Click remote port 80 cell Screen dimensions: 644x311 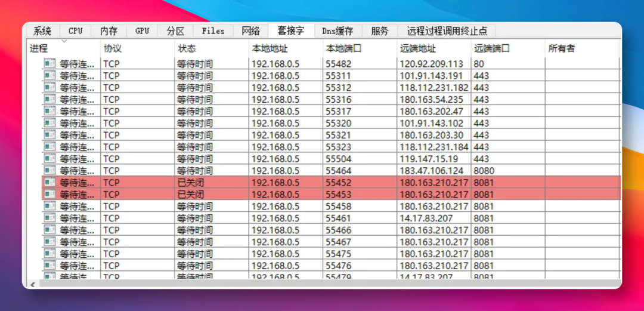tap(507, 64)
